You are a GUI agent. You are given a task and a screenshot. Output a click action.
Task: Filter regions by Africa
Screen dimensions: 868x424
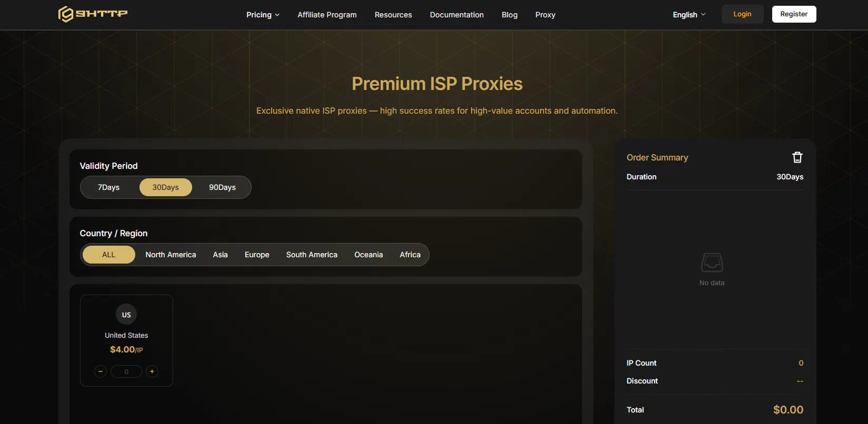410,255
